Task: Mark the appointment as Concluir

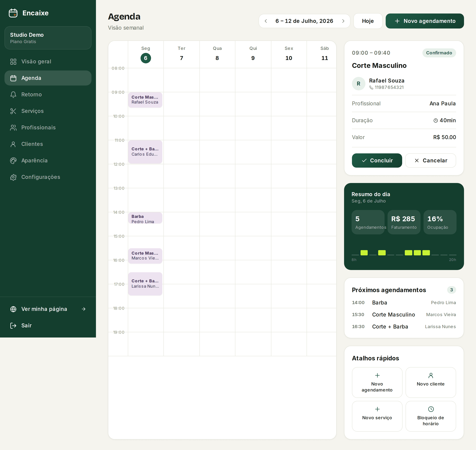Action: [x=377, y=160]
